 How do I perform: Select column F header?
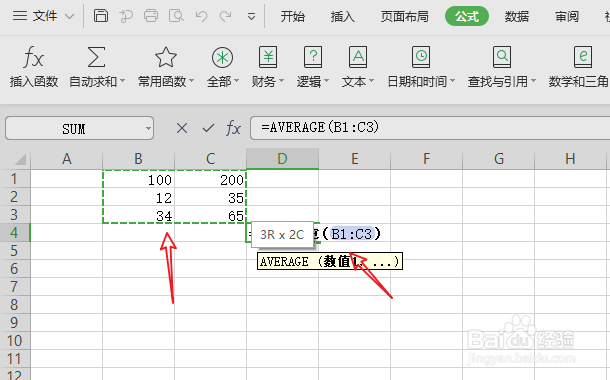(426, 159)
